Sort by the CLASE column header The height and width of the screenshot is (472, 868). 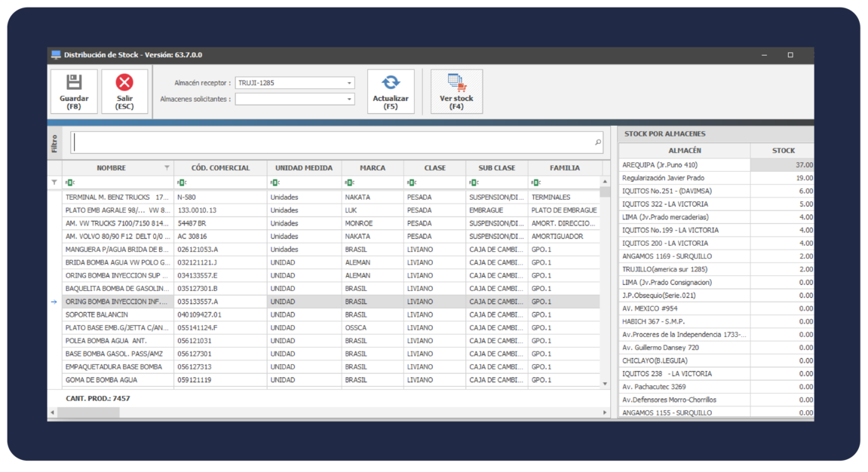tap(434, 168)
